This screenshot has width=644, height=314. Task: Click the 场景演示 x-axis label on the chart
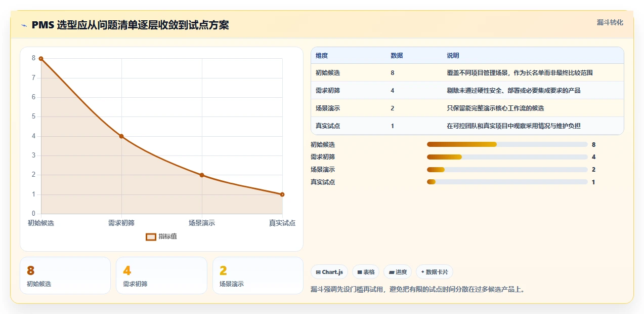pyautogui.click(x=202, y=223)
